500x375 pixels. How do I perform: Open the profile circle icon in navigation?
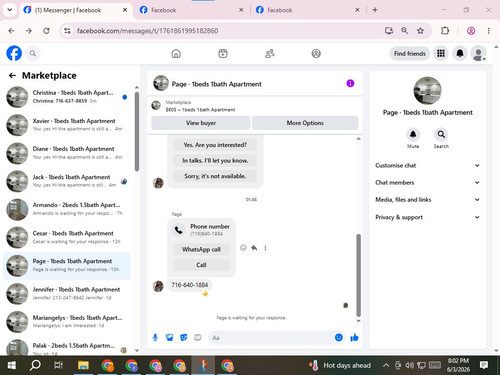click(x=316, y=53)
